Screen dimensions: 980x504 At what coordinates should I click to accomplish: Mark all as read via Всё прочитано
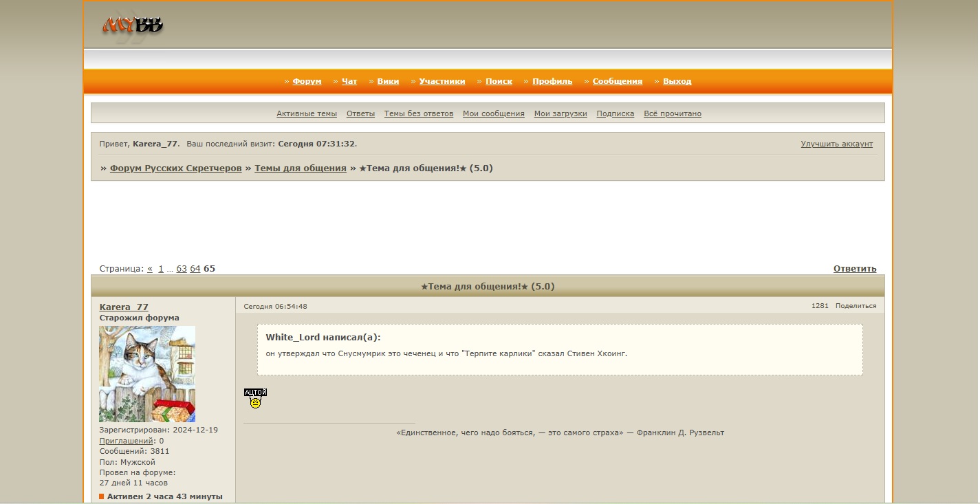(x=672, y=114)
